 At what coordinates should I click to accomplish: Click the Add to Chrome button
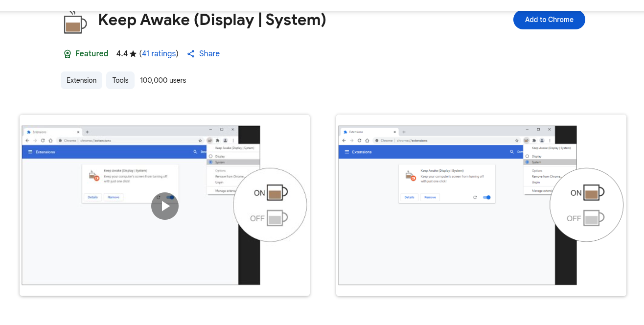click(549, 20)
